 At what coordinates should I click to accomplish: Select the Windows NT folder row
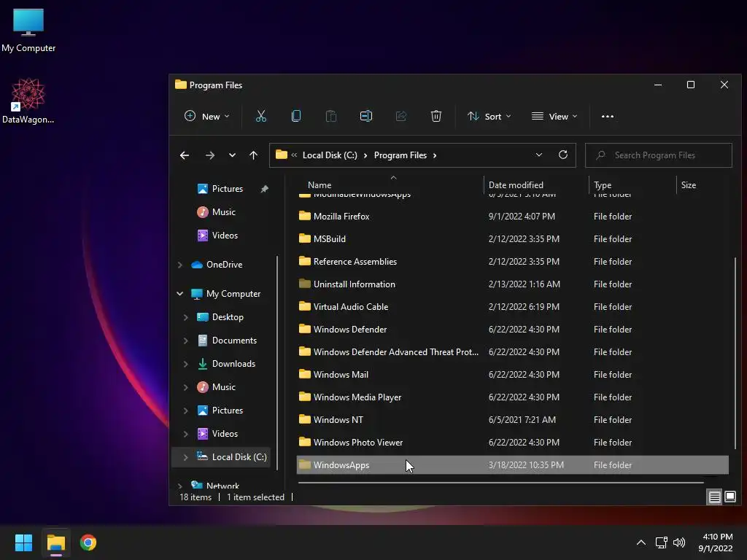[x=513, y=420]
